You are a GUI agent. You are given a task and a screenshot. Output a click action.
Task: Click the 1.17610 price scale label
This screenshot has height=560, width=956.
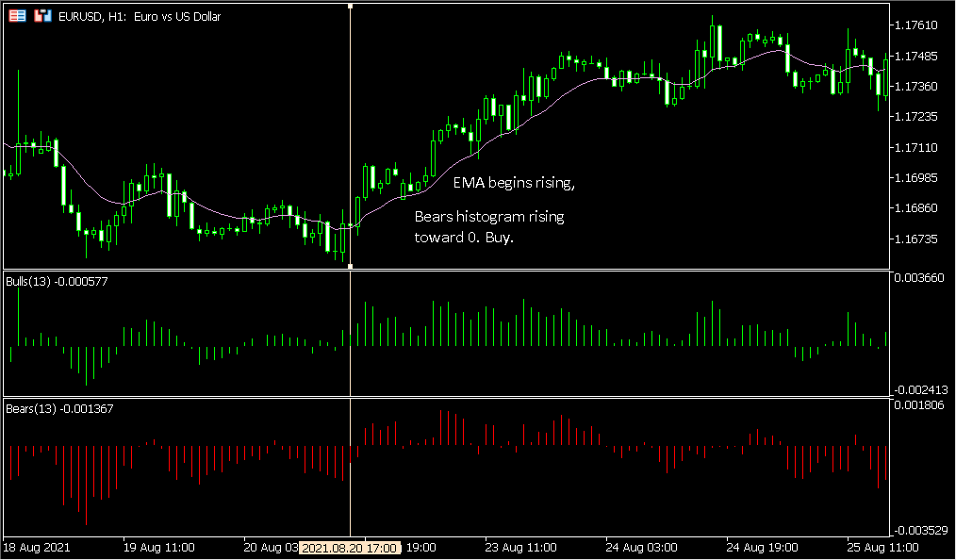pyautogui.click(x=916, y=25)
